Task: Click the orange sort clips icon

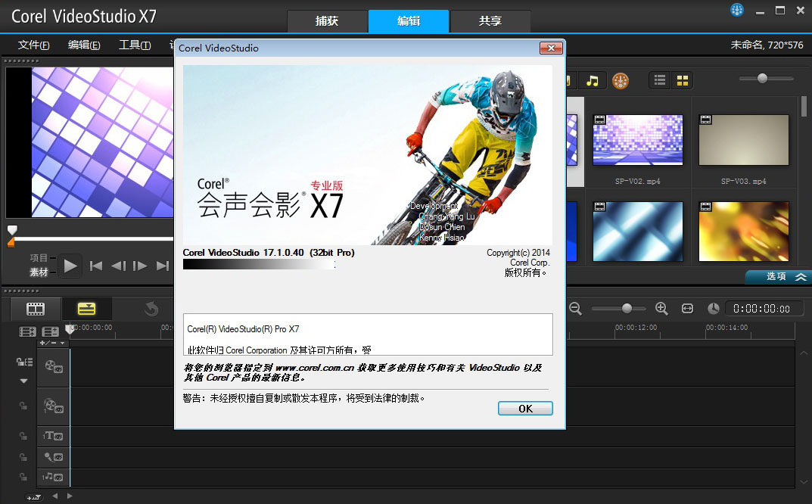Action: (621, 81)
